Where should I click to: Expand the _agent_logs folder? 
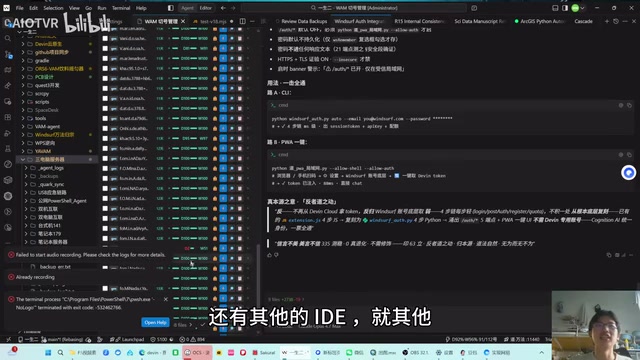pos(26,168)
